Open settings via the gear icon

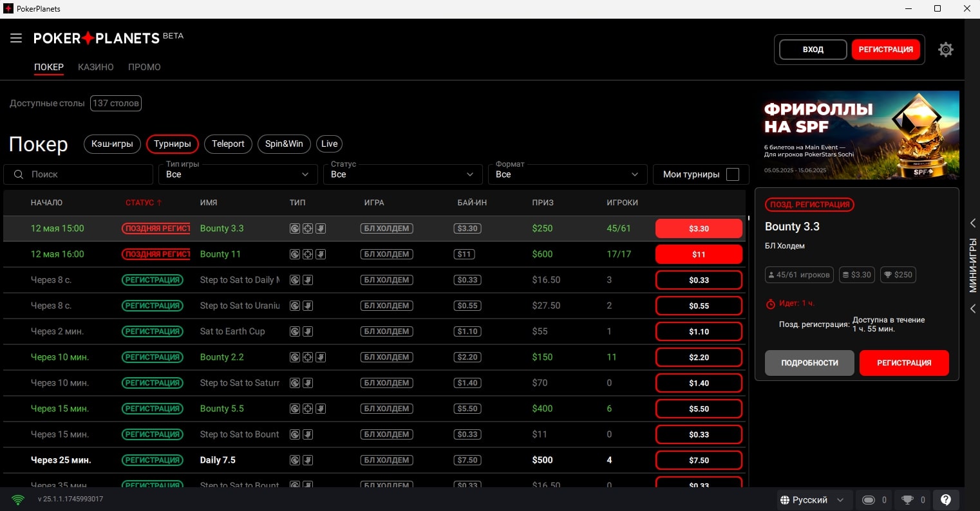point(945,50)
